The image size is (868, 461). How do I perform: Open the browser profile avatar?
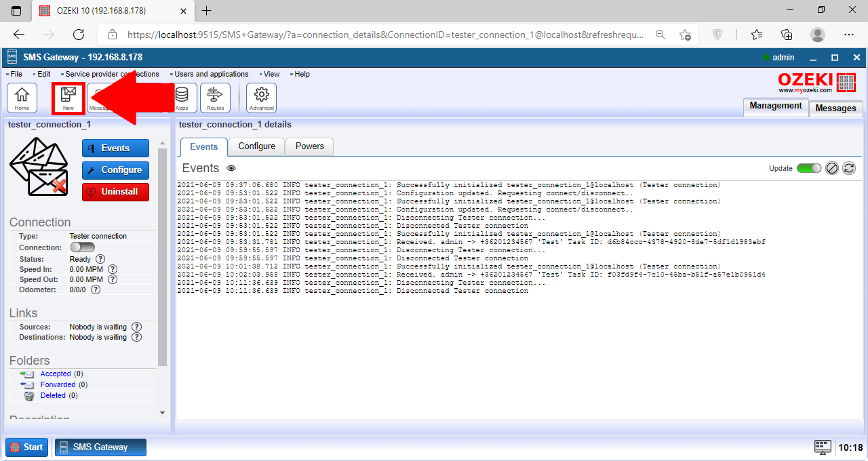[818, 35]
